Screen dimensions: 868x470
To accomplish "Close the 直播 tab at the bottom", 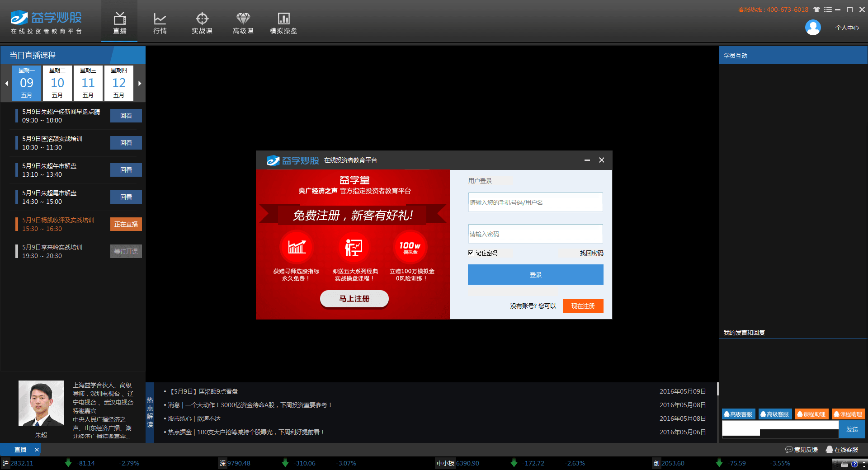I will pyautogui.click(x=37, y=450).
